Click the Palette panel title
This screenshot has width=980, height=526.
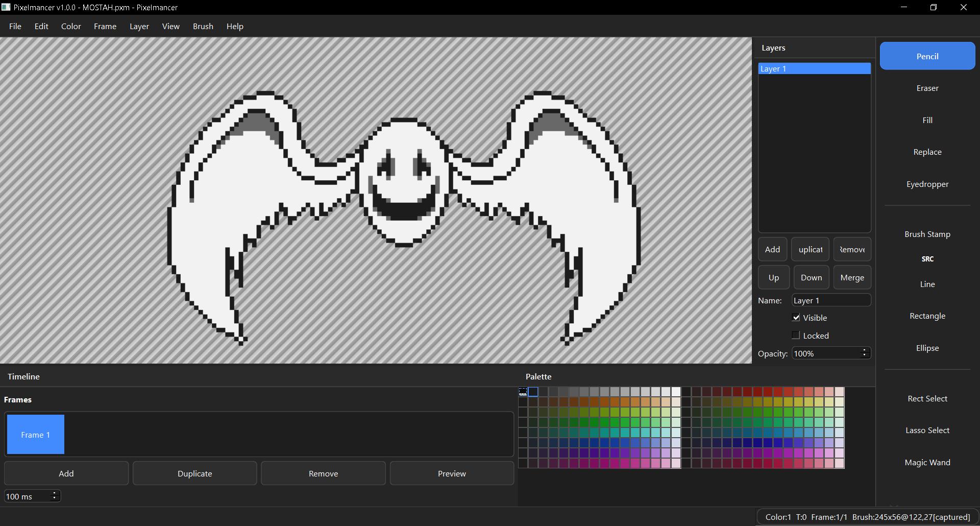[538, 376]
